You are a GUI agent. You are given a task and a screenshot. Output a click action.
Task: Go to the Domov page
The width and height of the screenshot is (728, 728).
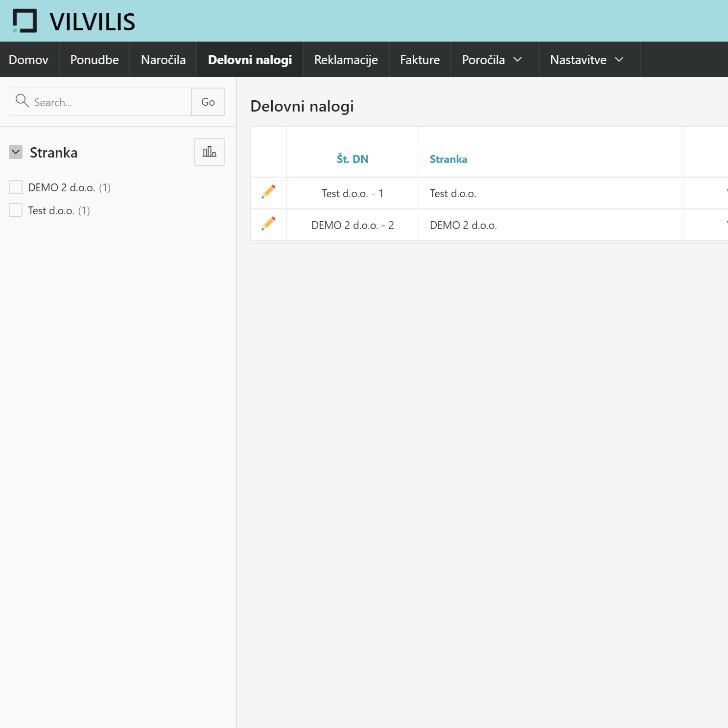click(28, 60)
